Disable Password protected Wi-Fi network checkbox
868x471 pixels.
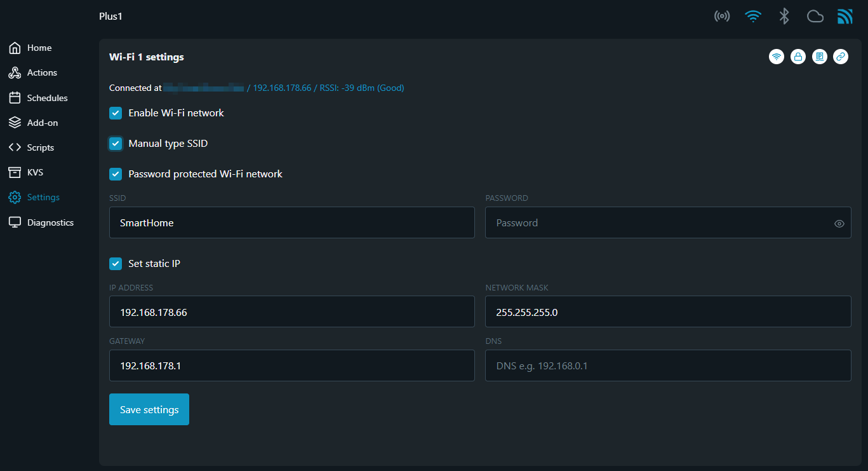click(116, 174)
